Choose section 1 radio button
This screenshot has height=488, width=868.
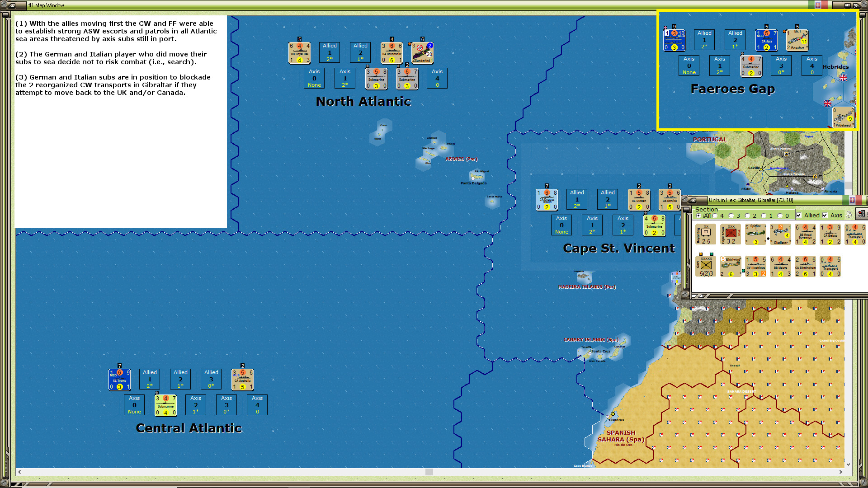click(x=764, y=216)
